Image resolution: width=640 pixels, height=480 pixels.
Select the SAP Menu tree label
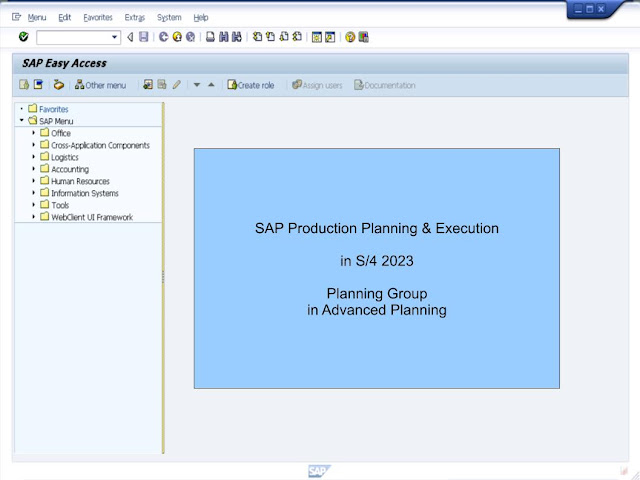[x=56, y=121]
